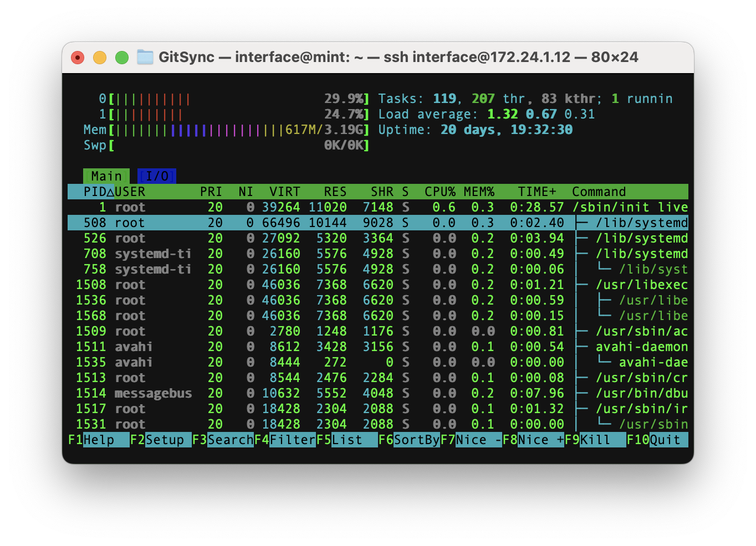Click the yellow minimize window button
The image size is (756, 546).
(100, 58)
